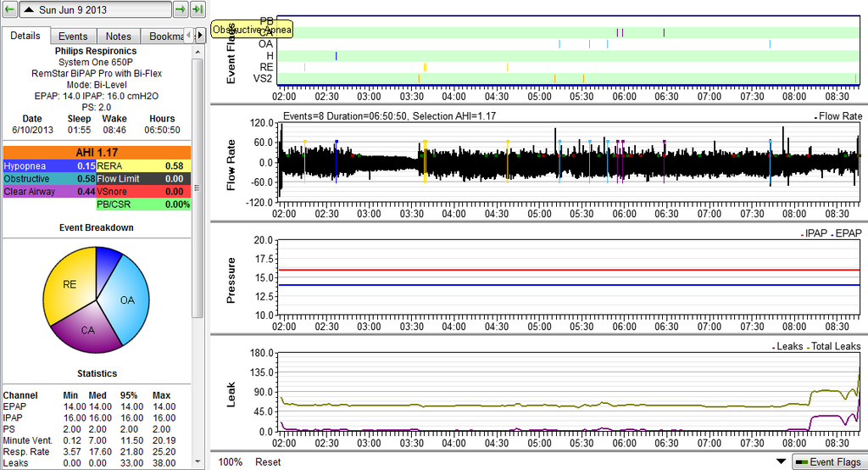Click the Events=8 selection summary text
Screen dimensions: 868x470
(x=389, y=116)
